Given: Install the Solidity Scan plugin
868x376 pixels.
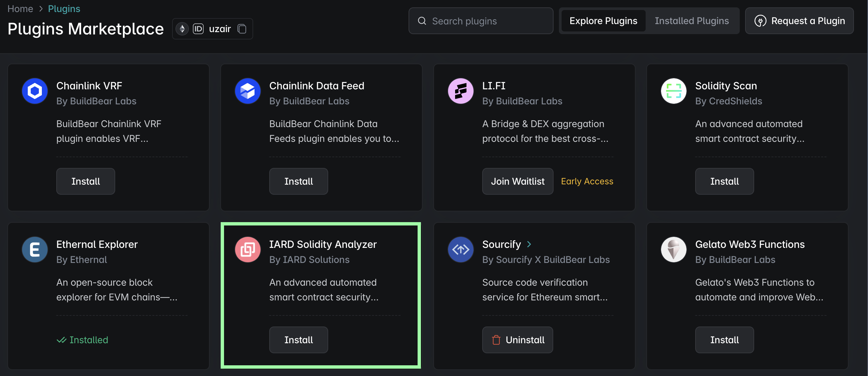Looking at the screenshot, I should click(x=724, y=181).
